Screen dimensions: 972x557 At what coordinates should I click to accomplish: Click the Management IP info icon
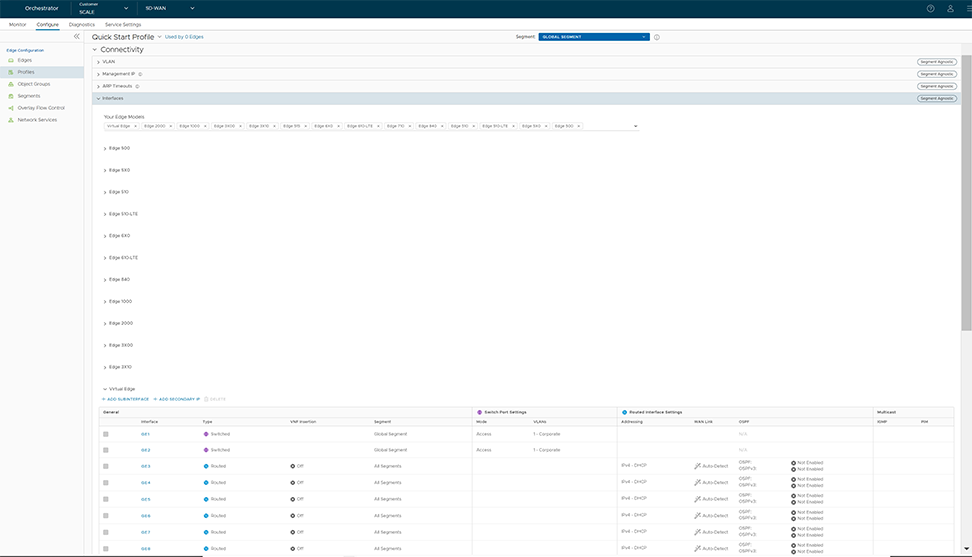(139, 74)
